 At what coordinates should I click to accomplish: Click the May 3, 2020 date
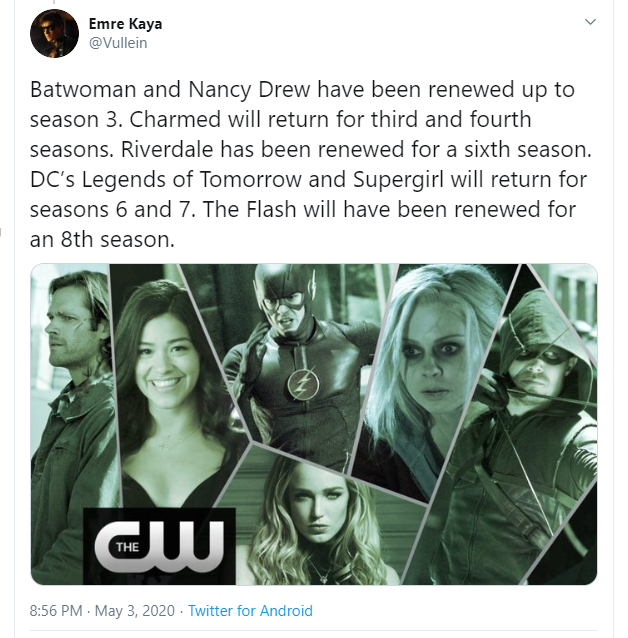coord(135,611)
